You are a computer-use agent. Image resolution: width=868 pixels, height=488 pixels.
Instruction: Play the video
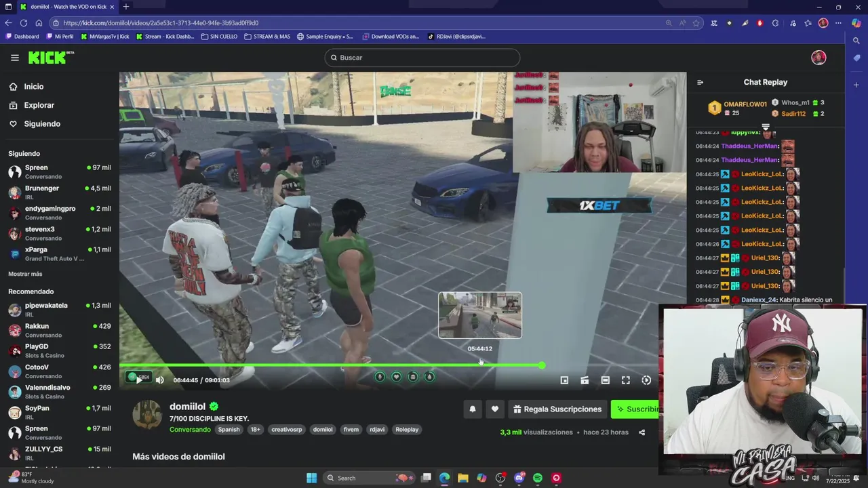[139, 380]
